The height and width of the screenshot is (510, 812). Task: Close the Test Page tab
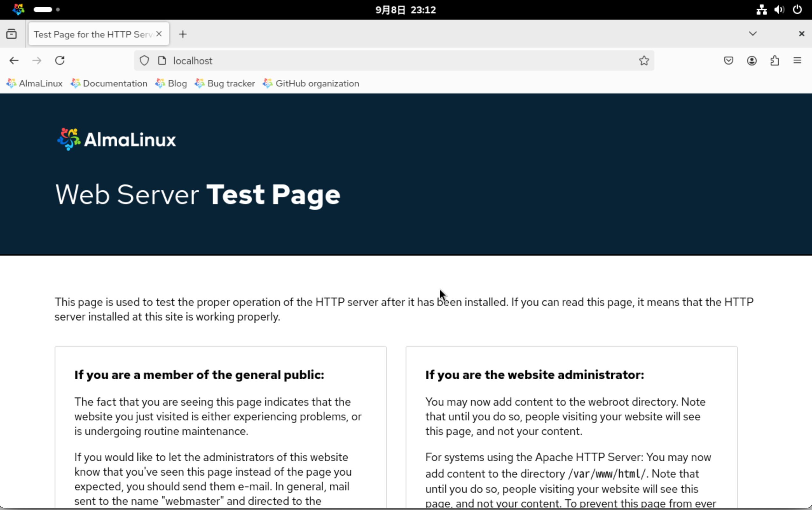[x=159, y=34]
